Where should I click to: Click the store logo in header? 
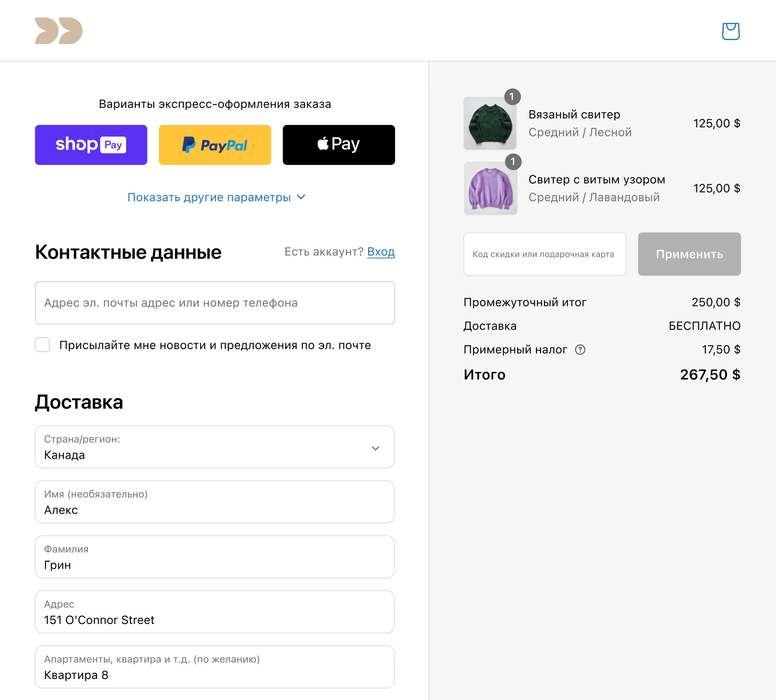(59, 31)
